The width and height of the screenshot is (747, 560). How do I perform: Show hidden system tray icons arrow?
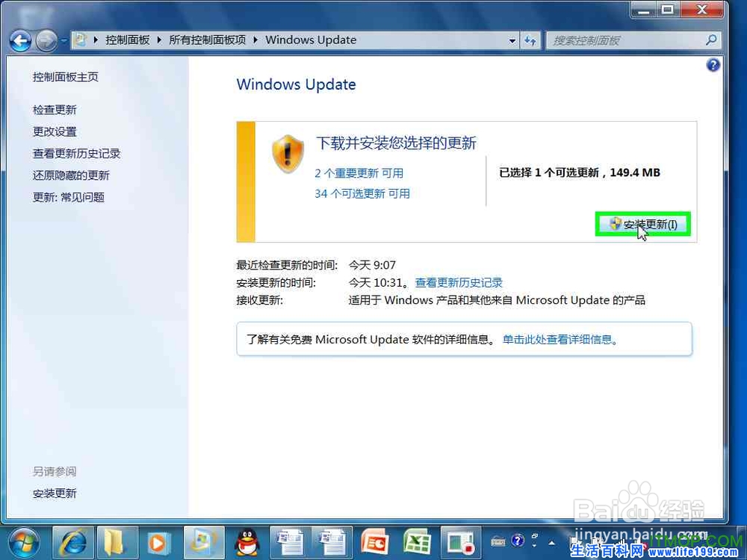click(552, 542)
